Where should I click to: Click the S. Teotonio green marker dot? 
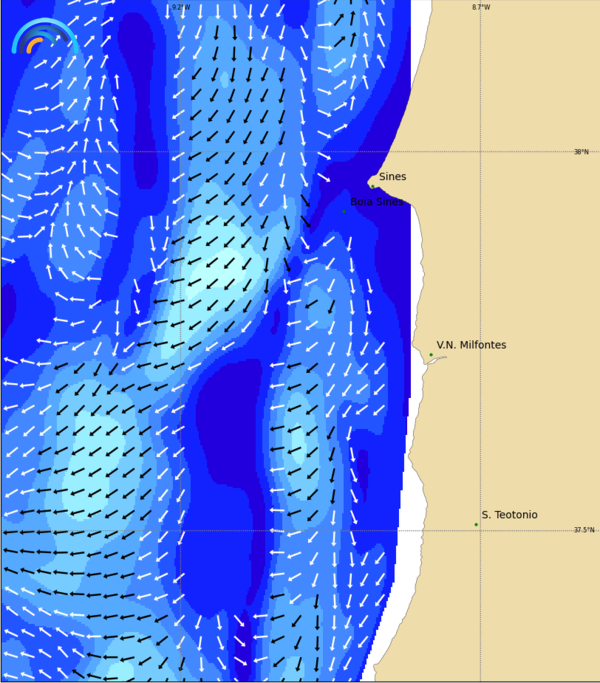pos(476,524)
